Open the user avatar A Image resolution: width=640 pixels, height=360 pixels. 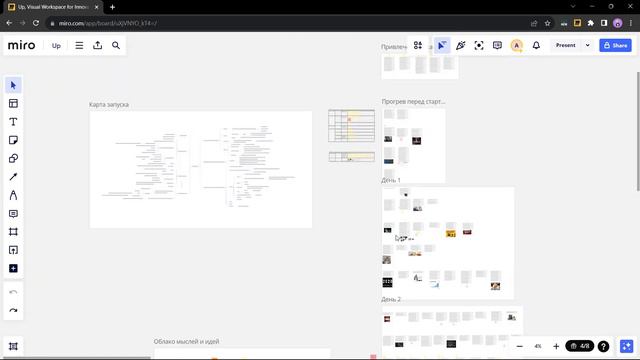pyautogui.click(x=517, y=45)
